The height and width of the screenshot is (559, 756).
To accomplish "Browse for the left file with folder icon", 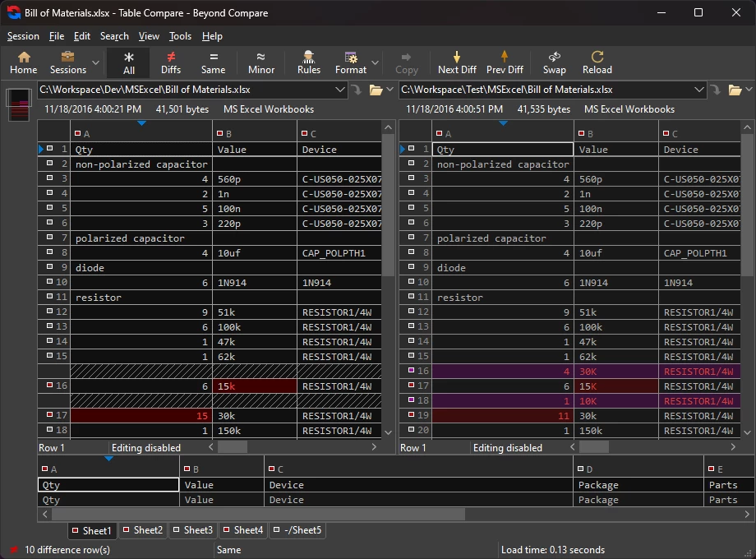I will pos(376,90).
